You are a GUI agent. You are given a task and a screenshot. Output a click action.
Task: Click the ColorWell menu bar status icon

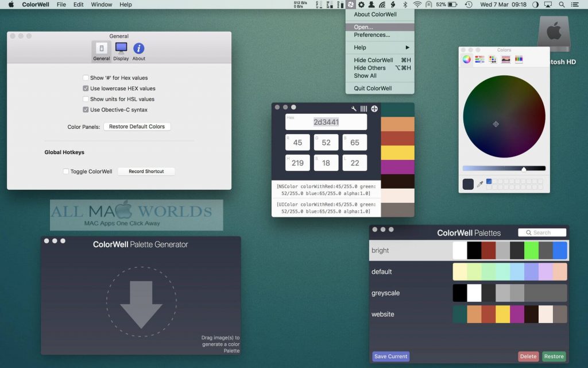point(350,5)
